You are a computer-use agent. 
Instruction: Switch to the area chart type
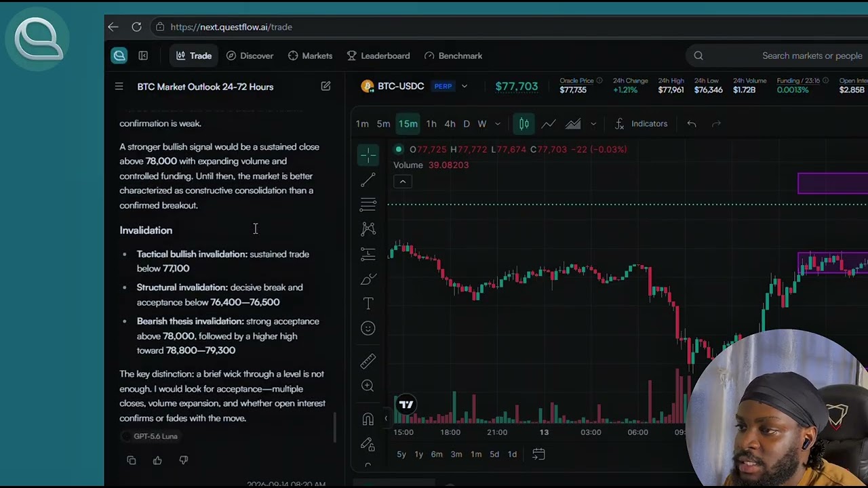[573, 123]
